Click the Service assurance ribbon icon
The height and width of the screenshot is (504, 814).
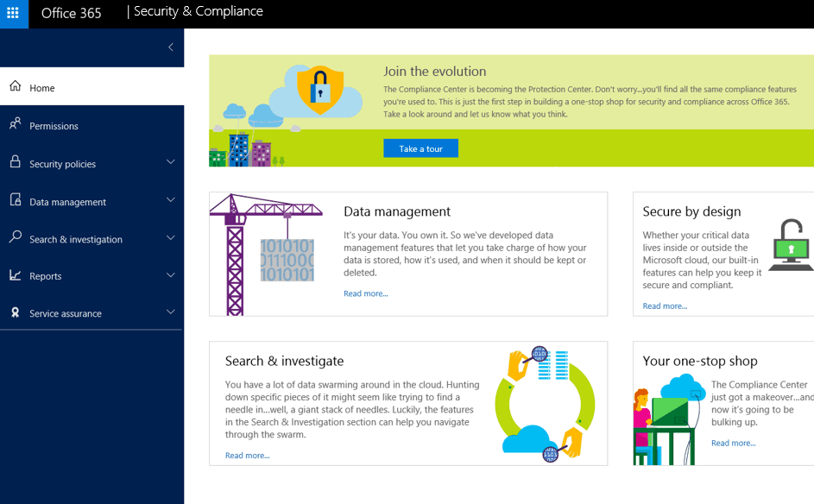point(15,312)
